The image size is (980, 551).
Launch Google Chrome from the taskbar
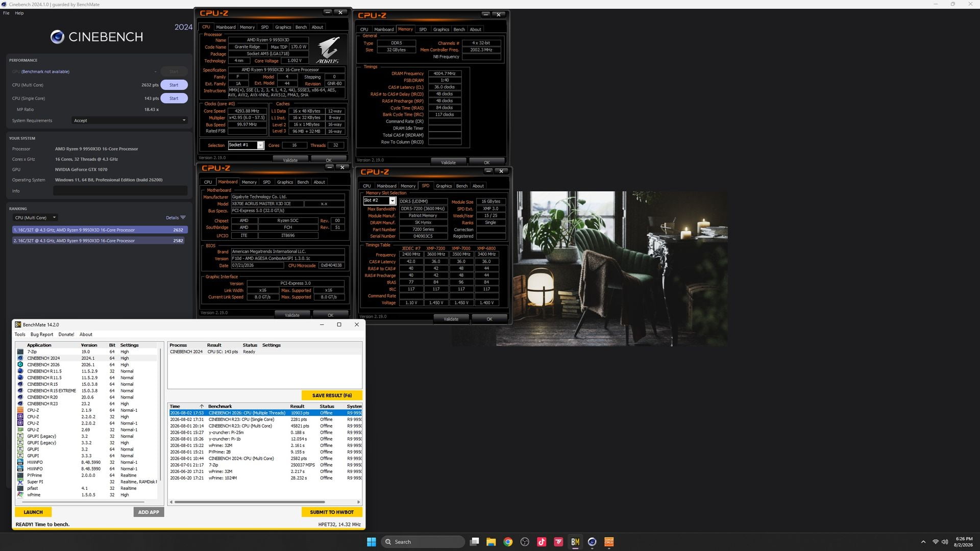508,542
